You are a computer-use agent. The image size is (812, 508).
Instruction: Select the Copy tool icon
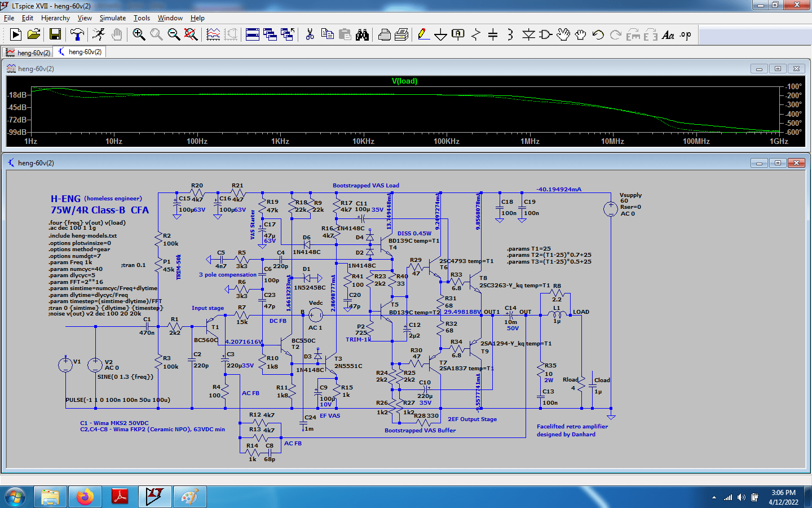tap(327, 35)
